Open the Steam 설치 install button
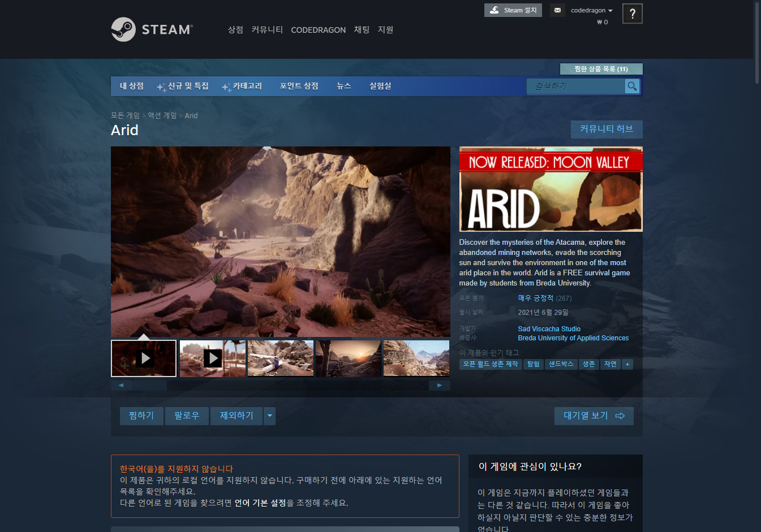The width and height of the screenshot is (761, 532). [x=513, y=10]
